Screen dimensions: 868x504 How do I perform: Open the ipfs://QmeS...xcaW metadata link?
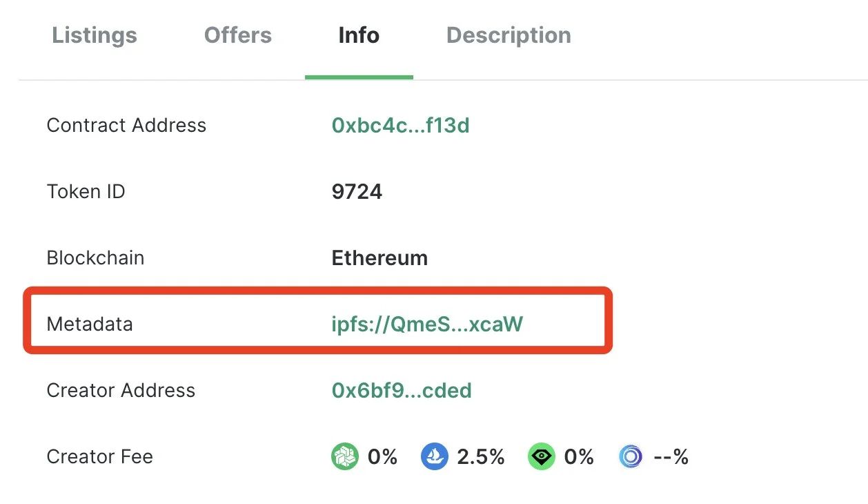[428, 324]
